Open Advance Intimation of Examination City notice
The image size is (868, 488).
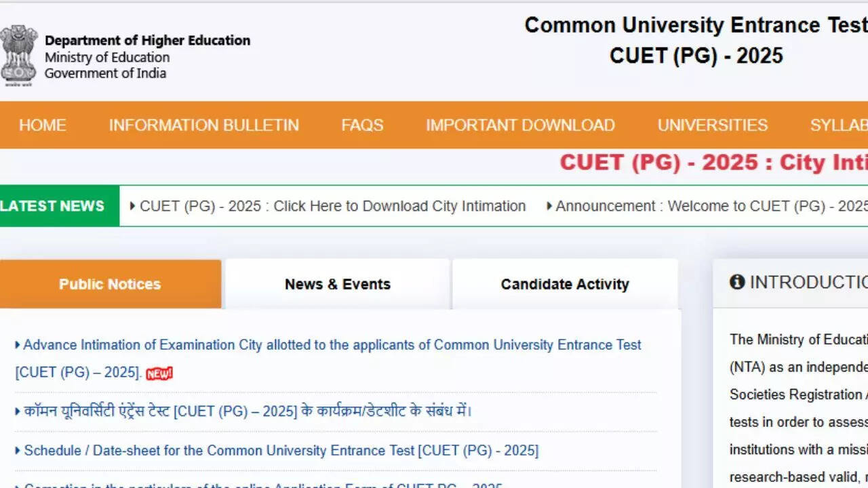(x=332, y=345)
